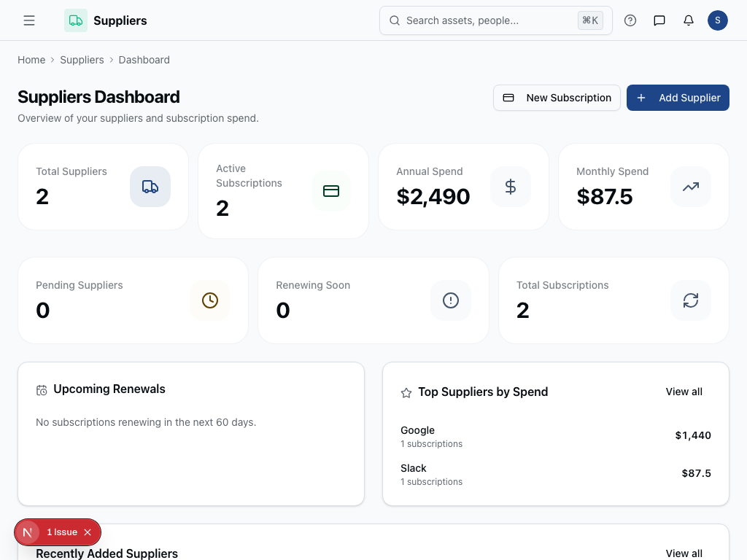Open the chat messages icon
This screenshot has width=747, height=560.
point(659,20)
